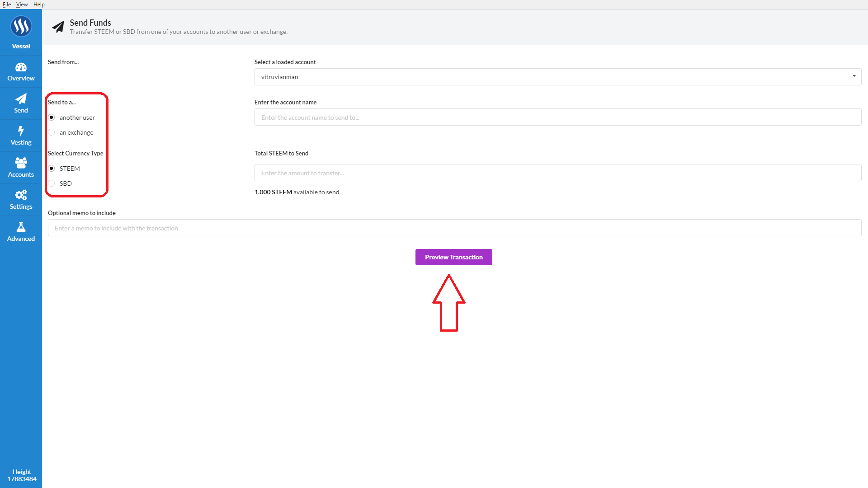
Task: Click the 'Select Currency Type' label
Action: (x=75, y=153)
